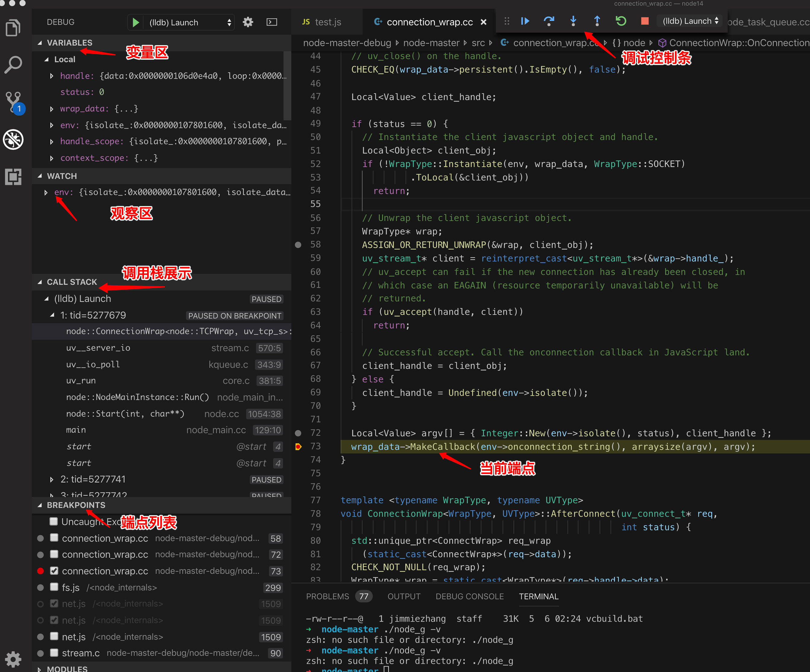Open the DEBUG CONSOLE panel tab
The width and height of the screenshot is (810, 672).
coord(469,596)
